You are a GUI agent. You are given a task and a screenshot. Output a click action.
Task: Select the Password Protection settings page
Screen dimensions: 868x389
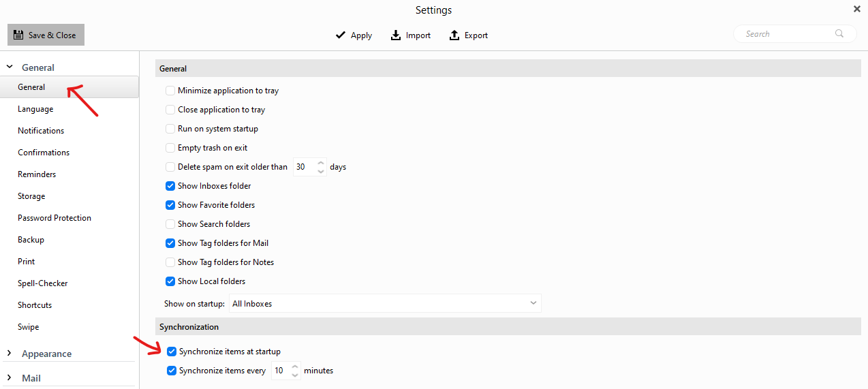(x=55, y=218)
